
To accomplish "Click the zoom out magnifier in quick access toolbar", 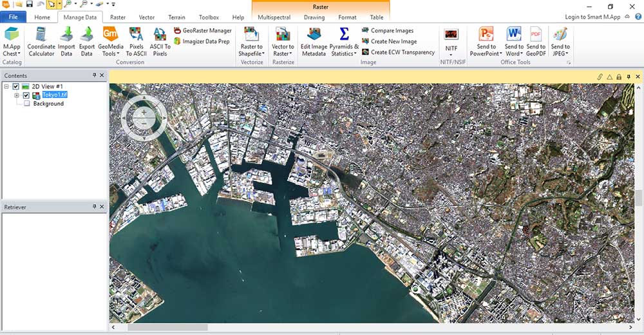I will point(84,5).
